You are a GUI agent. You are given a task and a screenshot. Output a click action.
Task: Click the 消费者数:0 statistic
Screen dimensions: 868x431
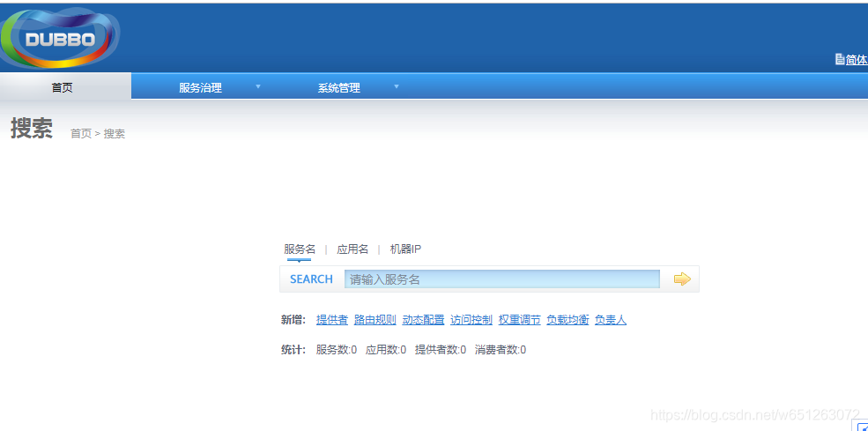click(501, 350)
